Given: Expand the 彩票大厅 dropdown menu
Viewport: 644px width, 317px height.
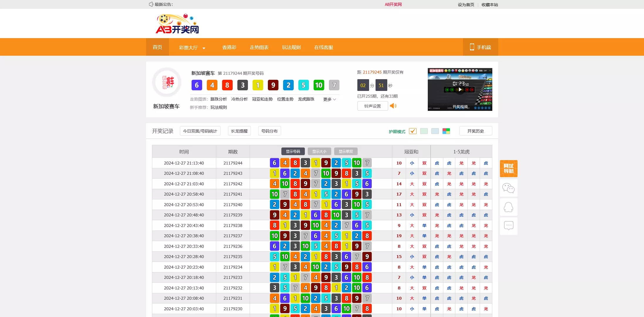Looking at the screenshot, I should [x=192, y=47].
